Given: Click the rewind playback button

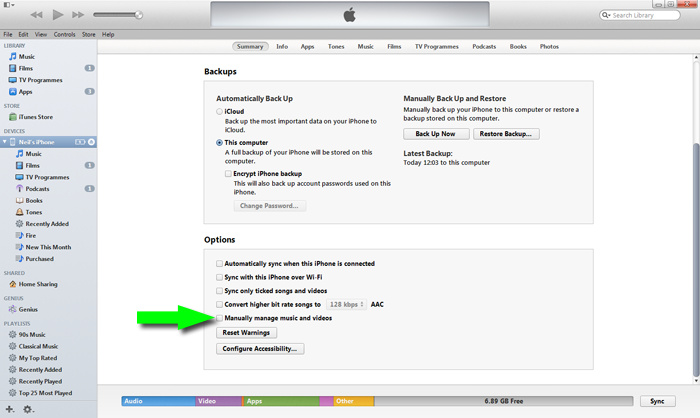Looking at the screenshot, I should click(x=37, y=15).
